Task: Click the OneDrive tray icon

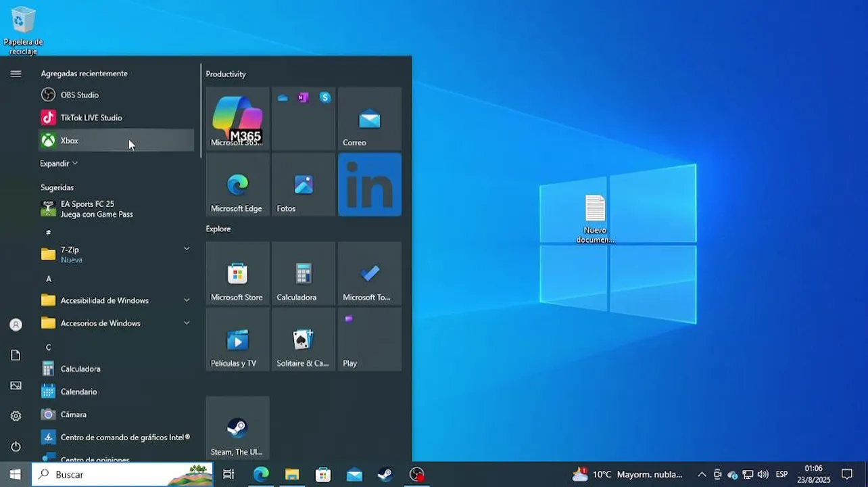Action: tap(732, 475)
